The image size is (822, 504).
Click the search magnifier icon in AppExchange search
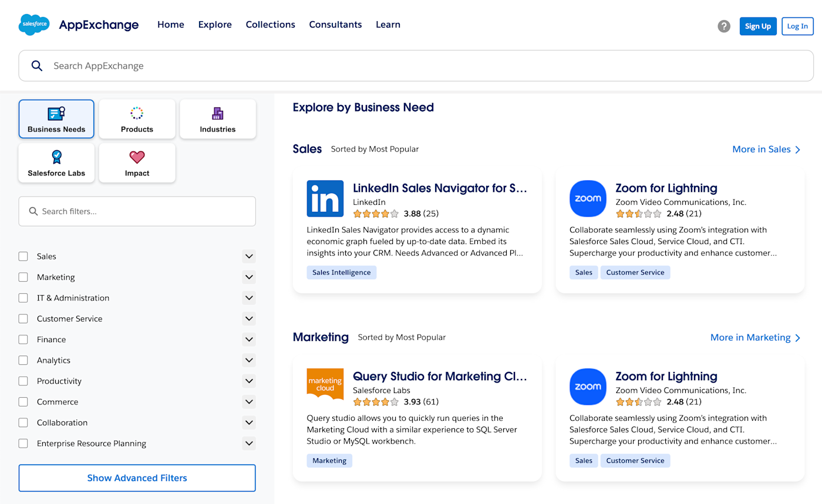click(37, 66)
